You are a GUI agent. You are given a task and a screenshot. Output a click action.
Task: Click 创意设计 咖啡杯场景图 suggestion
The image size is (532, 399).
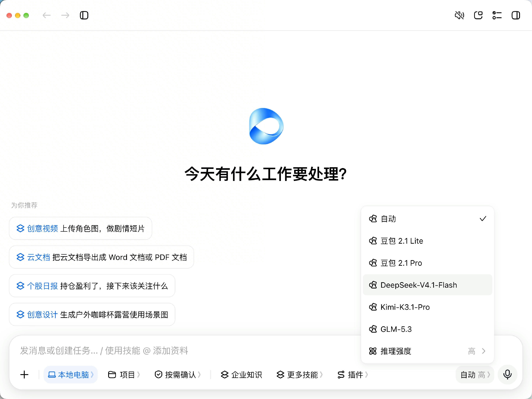pyautogui.click(x=92, y=314)
